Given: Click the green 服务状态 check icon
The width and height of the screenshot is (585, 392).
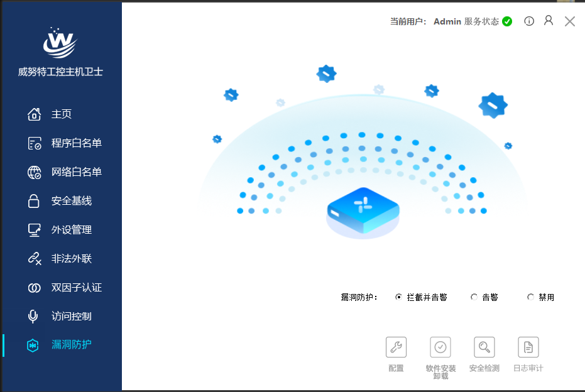Looking at the screenshot, I should (507, 21).
